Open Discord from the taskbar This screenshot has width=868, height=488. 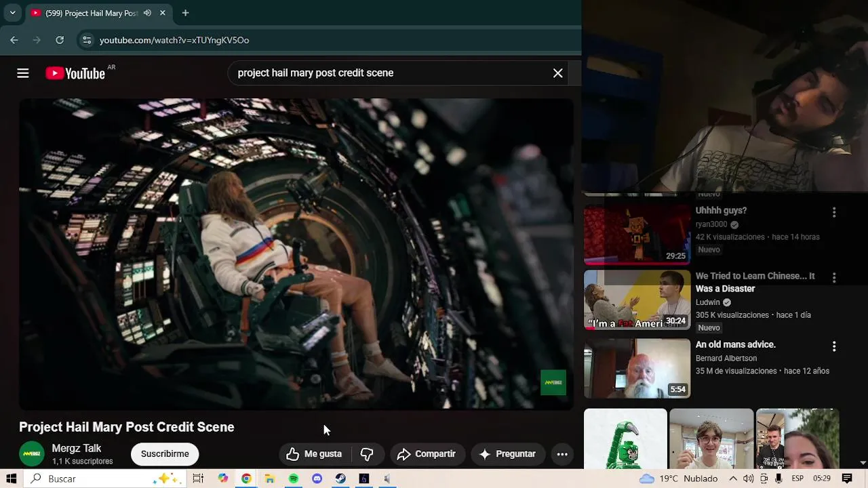(x=317, y=479)
